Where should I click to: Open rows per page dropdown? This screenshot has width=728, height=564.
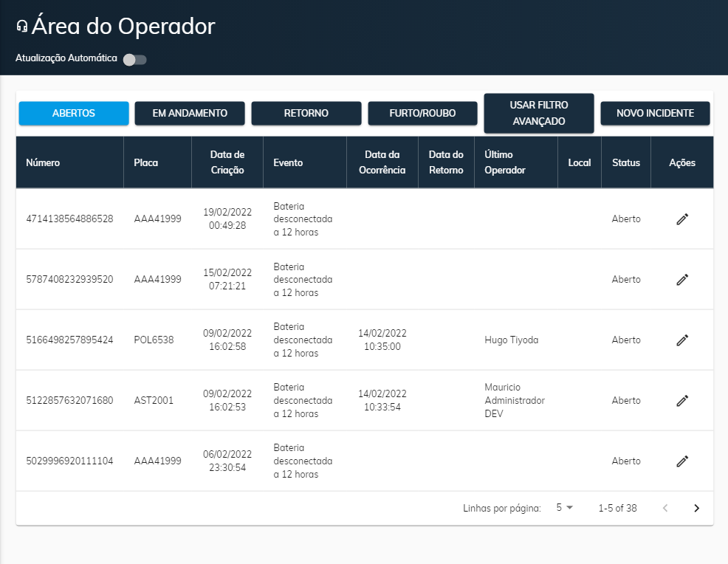(x=565, y=507)
